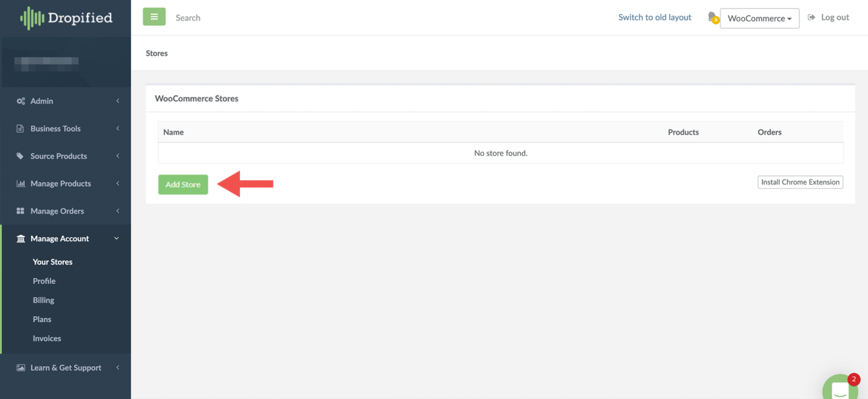Click the Add Store button

(183, 184)
